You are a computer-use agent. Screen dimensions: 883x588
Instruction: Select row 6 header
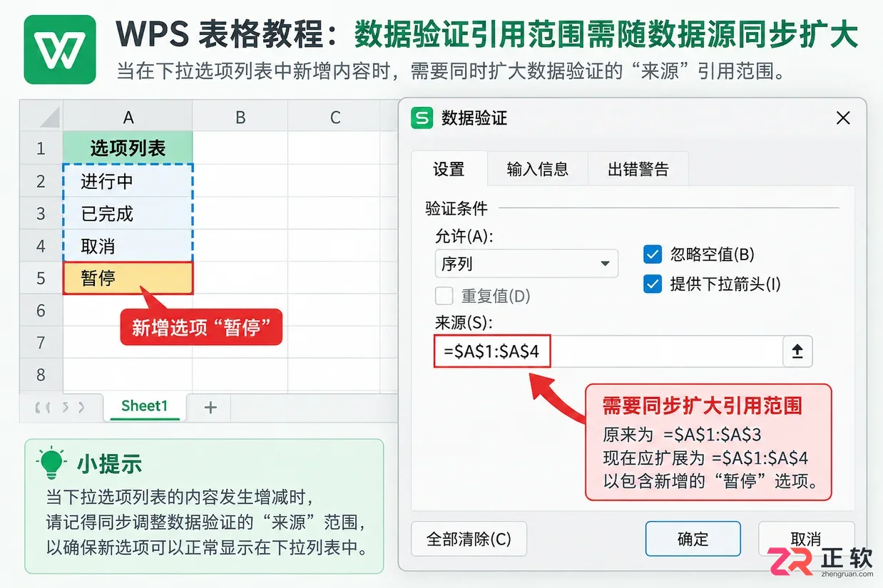pos(41,310)
